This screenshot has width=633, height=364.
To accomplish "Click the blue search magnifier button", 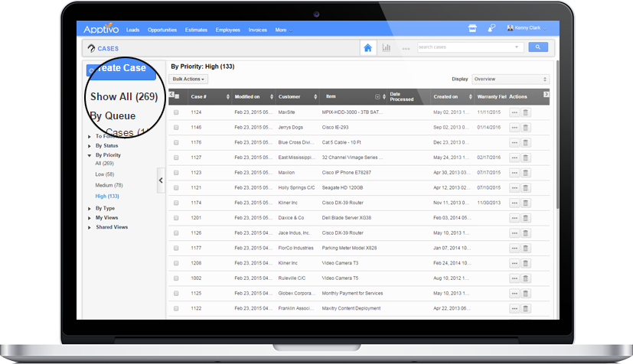I will pos(538,47).
